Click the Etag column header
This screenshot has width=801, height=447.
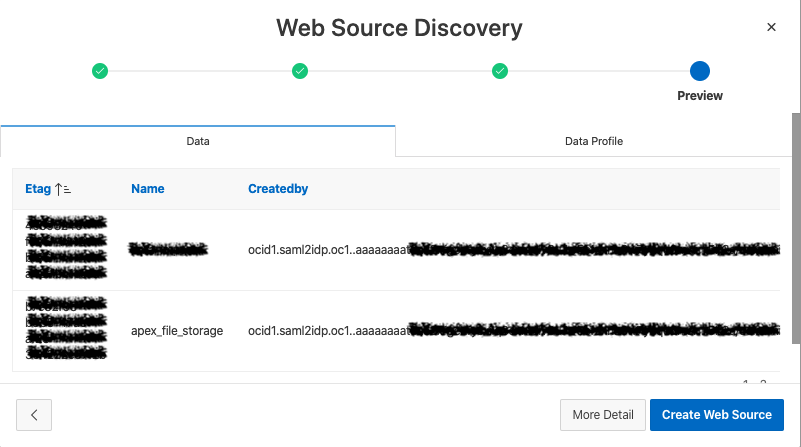click(x=39, y=188)
